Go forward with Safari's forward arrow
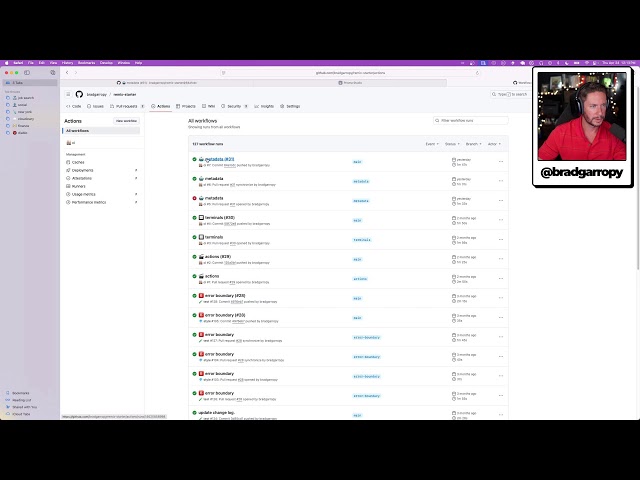Image resolution: width=640 pixels, height=480 pixels. click(x=76, y=73)
